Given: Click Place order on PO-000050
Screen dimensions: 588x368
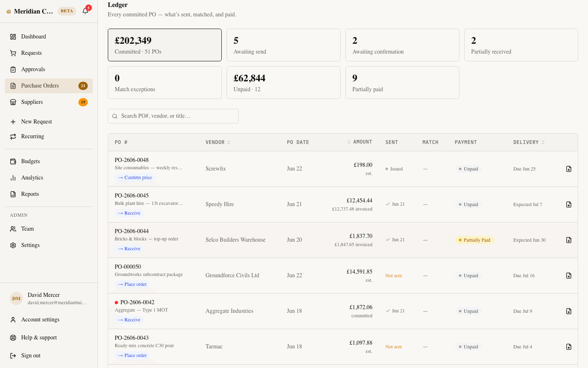Looking at the screenshot, I should (132, 284).
